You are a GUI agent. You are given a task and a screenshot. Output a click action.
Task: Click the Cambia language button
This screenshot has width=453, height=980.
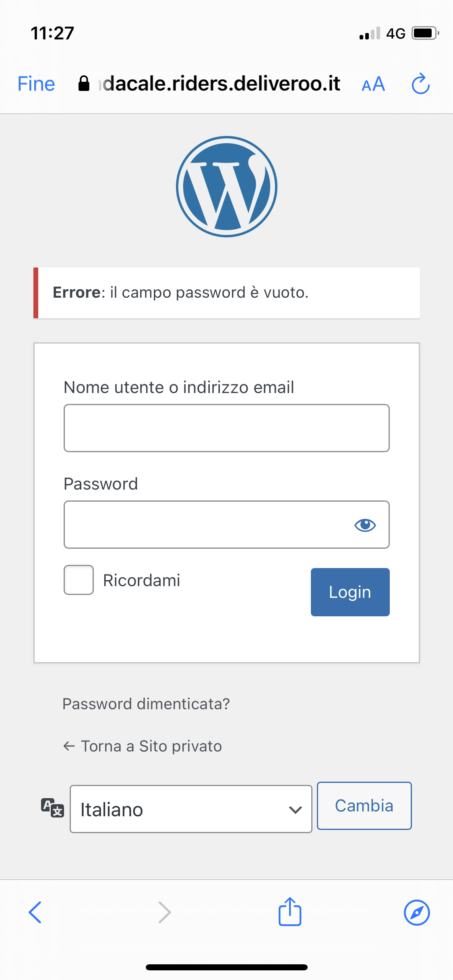364,806
